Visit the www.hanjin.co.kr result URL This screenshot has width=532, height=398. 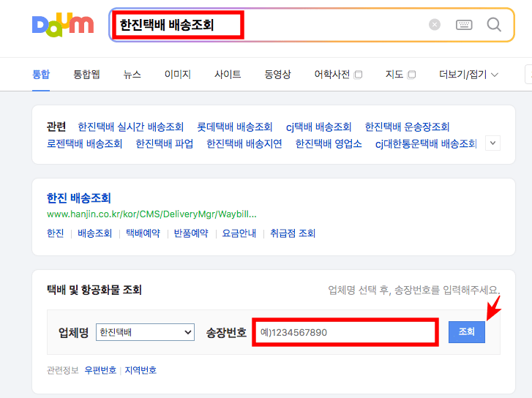[151, 214]
